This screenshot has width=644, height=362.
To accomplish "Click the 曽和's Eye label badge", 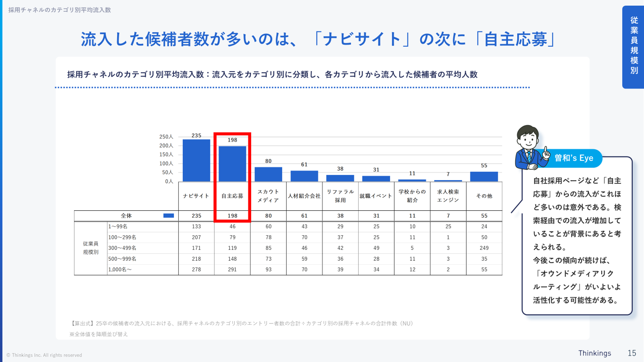I will [574, 158].
